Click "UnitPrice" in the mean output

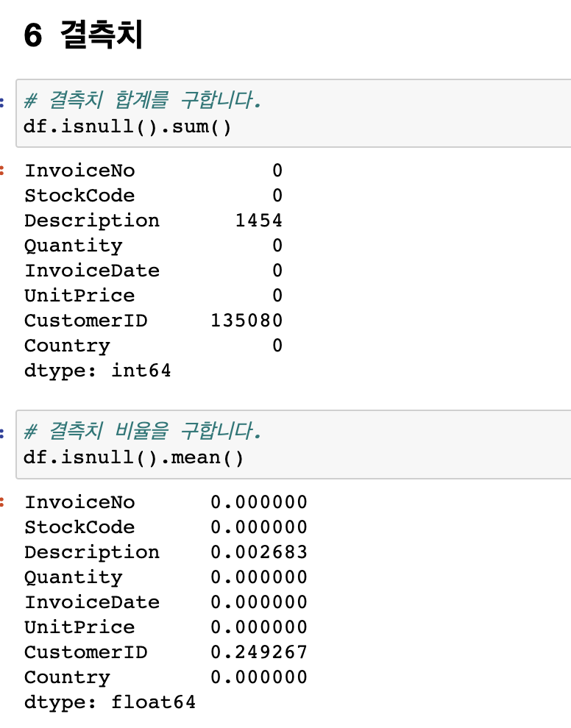[x=79, y=627]
